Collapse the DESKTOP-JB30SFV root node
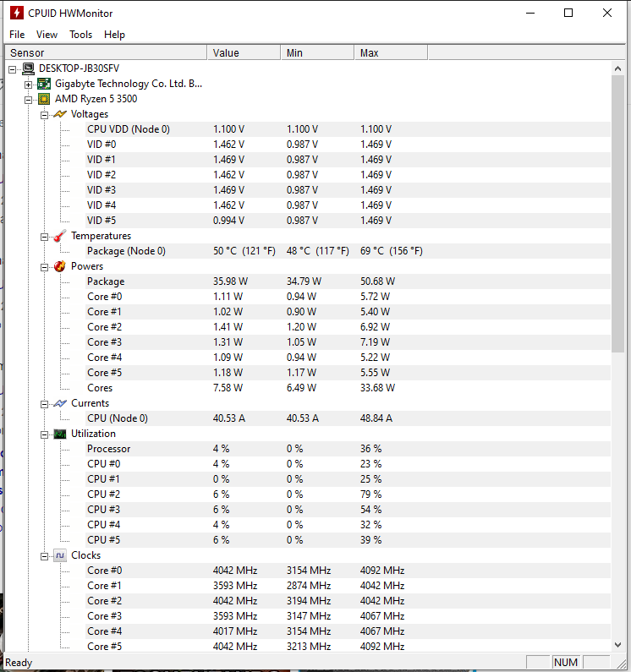Screen dimensions: 631x672 [x=13, y=69]
